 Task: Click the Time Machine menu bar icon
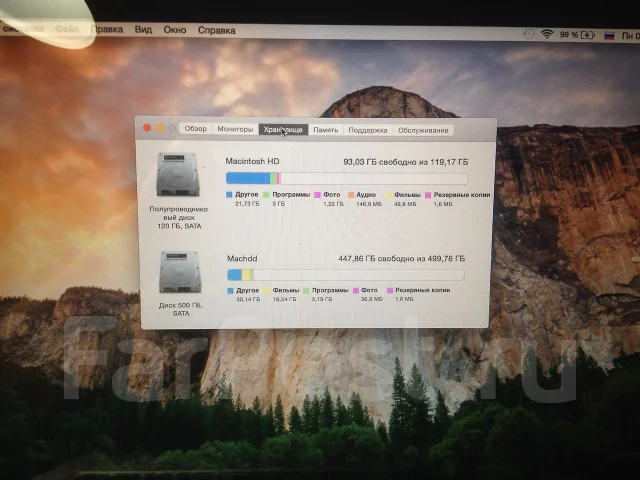(x=529, y=34)
